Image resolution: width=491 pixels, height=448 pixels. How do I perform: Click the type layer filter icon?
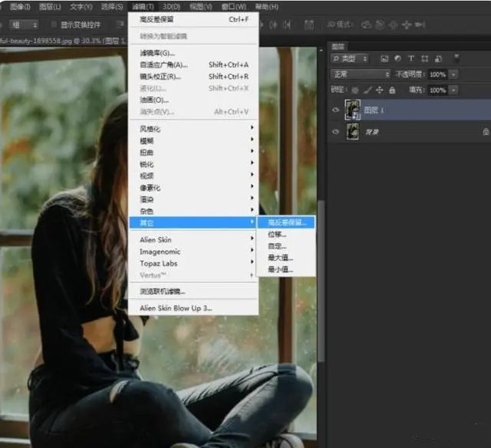pos(410,59)
